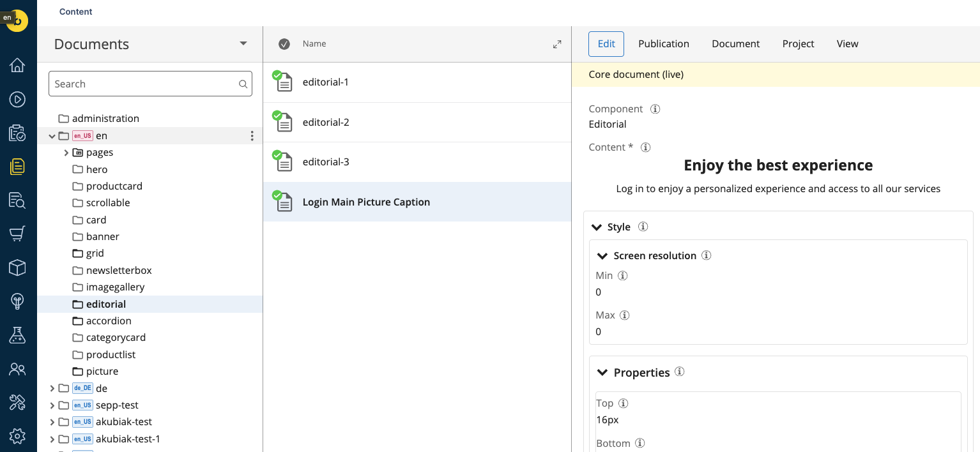Click the highlighted Documents sidebar icon
980x452 pixels.
(17, 167)
